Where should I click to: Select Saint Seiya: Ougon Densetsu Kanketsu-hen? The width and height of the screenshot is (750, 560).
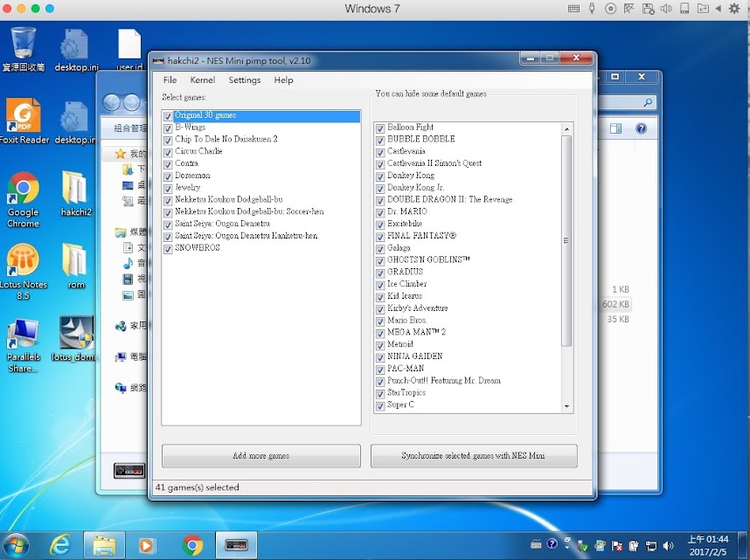coord(246,236)
